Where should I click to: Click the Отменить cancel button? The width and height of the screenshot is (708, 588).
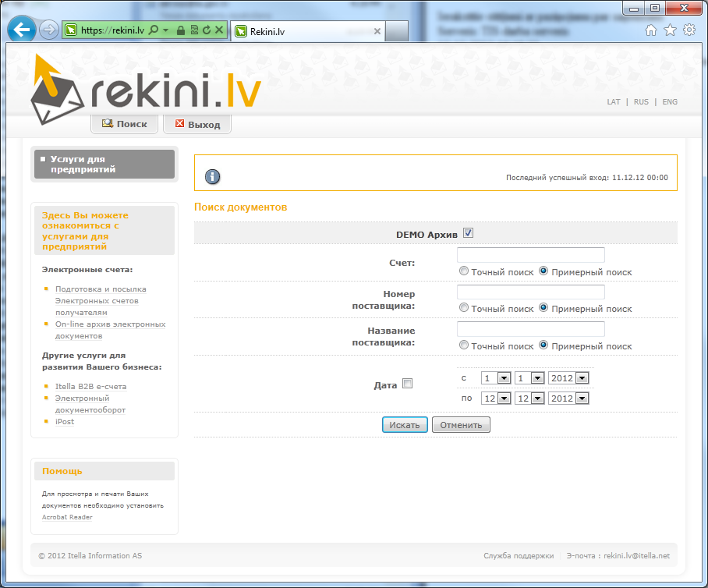tap(461, 425)
